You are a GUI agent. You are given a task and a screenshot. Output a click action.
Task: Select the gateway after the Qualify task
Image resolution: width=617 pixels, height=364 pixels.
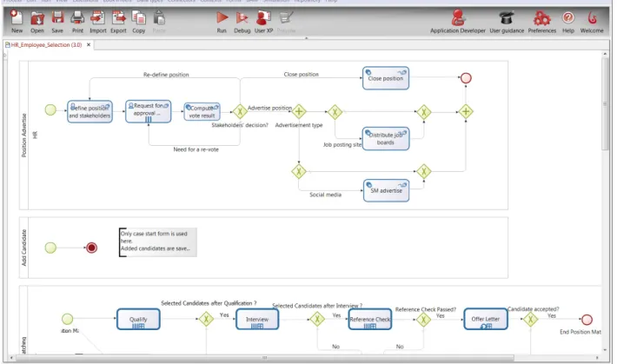coord(206,319)
